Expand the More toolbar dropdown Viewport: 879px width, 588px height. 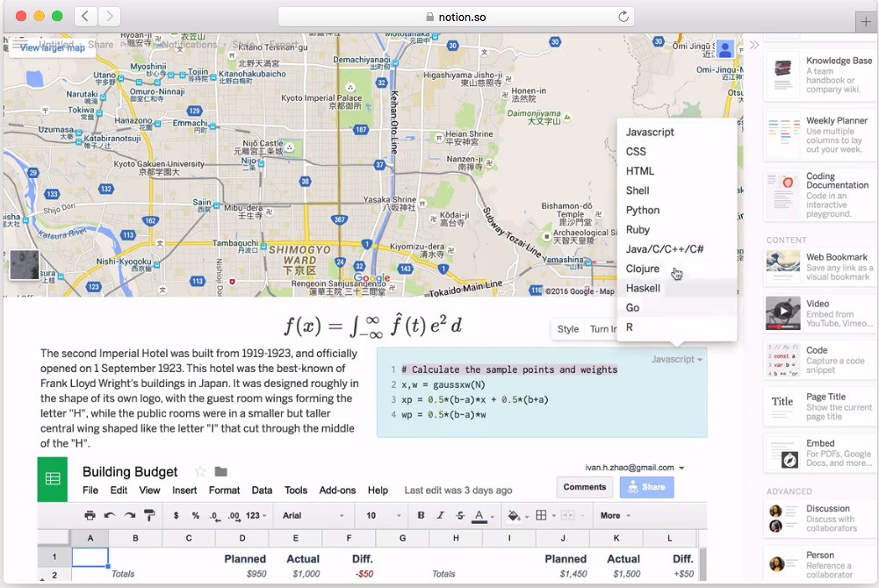pos(616,516)
